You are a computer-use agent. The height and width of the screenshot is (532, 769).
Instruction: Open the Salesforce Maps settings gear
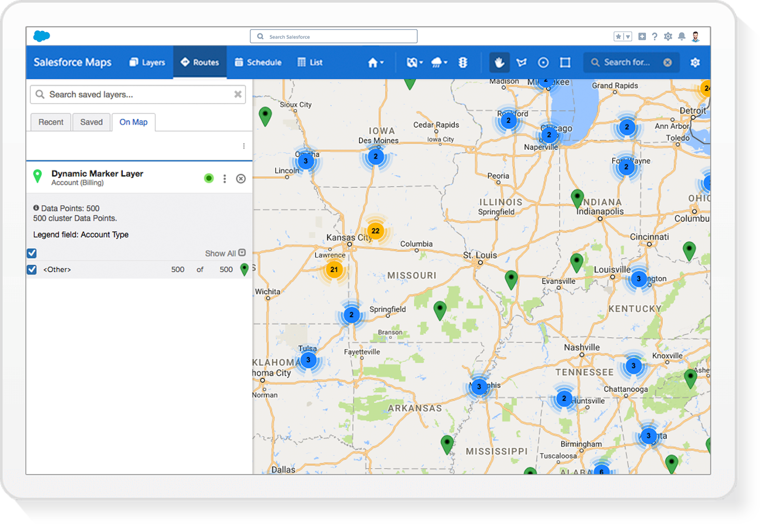pyautogui.click(x=695, y=62)
